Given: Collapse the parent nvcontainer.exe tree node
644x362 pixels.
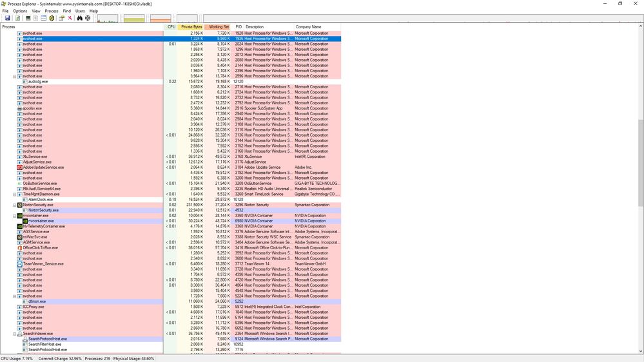Looking at the screenshot, I should [x=15, y=216].
